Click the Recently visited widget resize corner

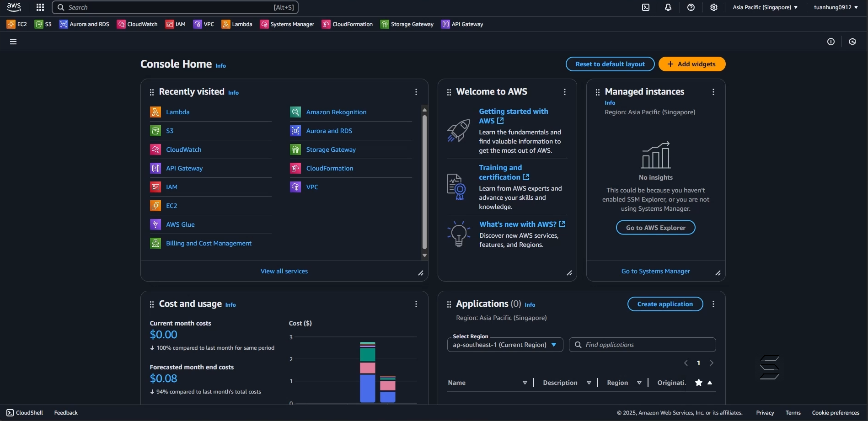click(421, 273)
